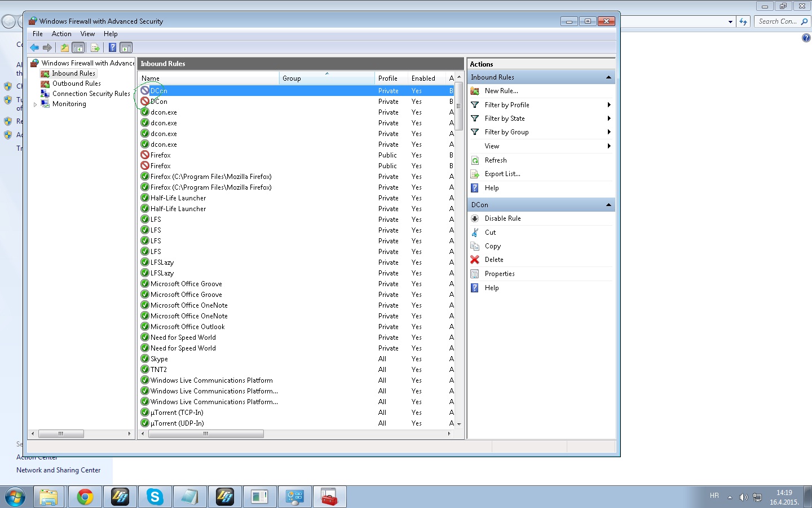Click the Cut scissors icon

coord(475,233)
